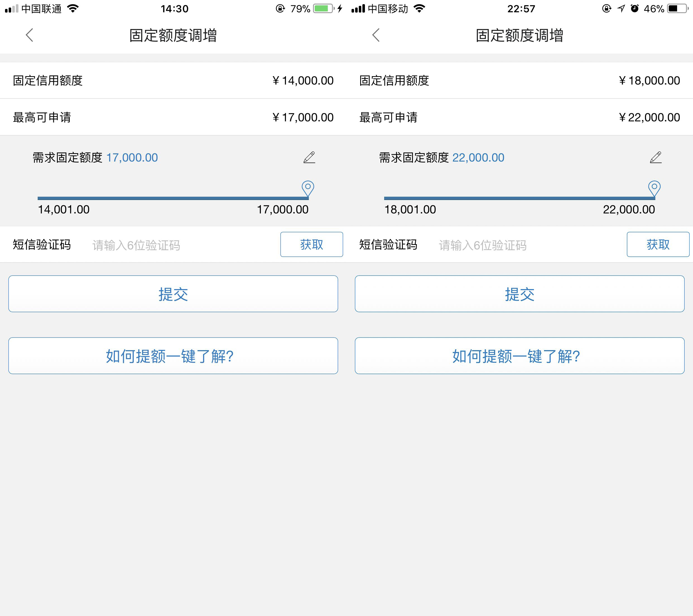
Task: Tap 79% battery icon in status bar
Action: (x=324, y=8)
